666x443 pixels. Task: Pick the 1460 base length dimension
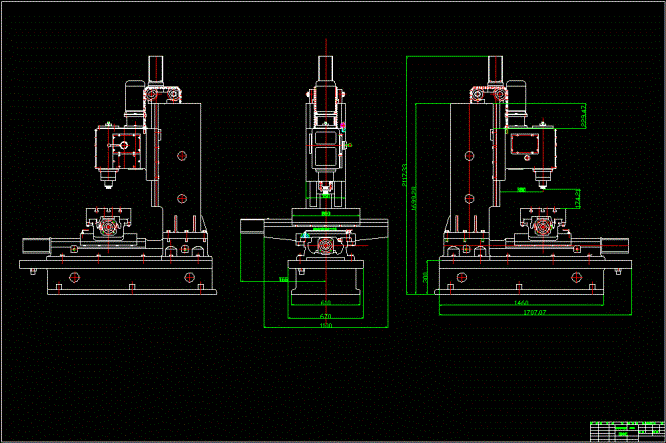(521, 303)
